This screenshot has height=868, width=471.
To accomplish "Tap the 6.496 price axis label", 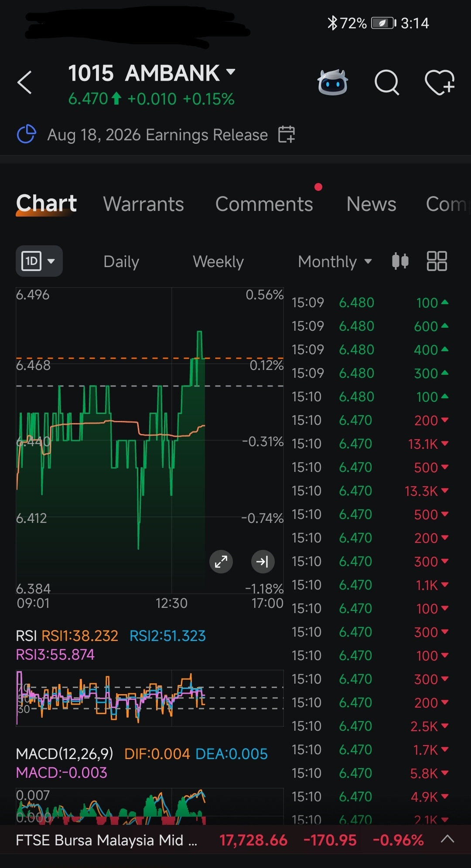I will [33, 295].
